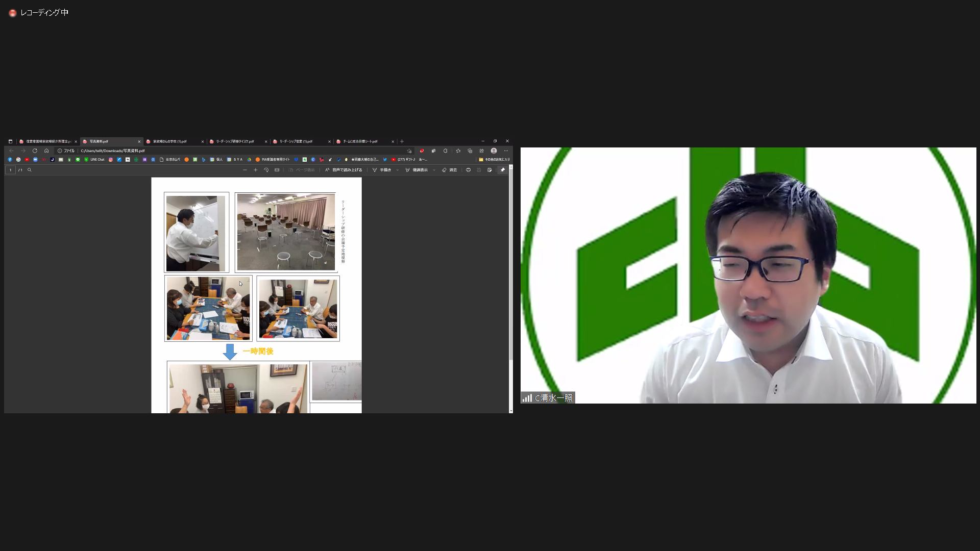Open the Google Drive bookmark icon
Image resolution: width=980 pixels, height=551 pixels.
(249, 160)
